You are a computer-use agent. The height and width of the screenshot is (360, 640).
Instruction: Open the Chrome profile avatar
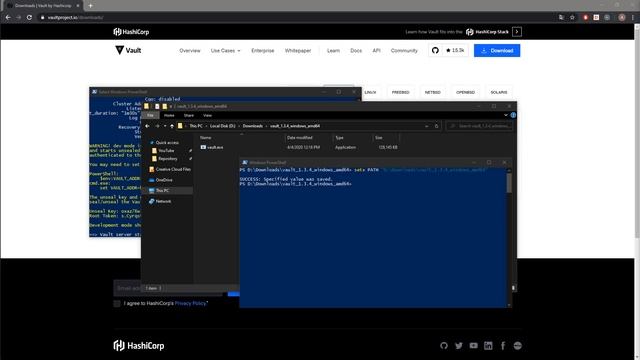click(x=622, y=18)
